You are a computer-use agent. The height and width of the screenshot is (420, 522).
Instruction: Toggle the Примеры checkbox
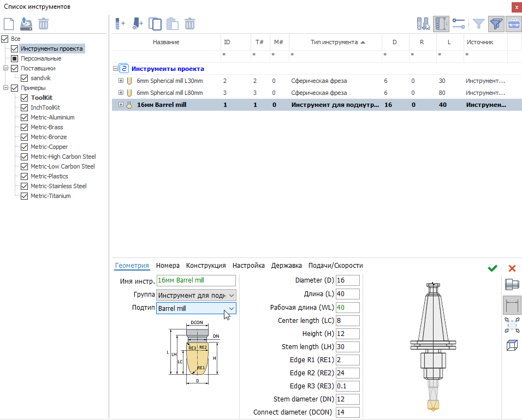(x=14, y=88)
